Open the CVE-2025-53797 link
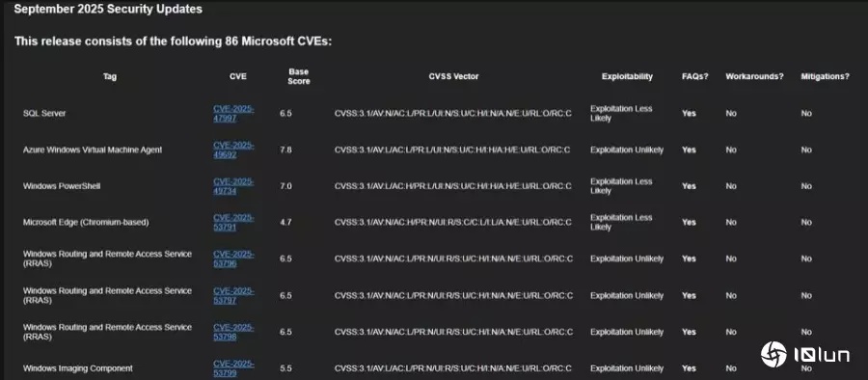This screenshot has height=380, width=868. pyautogui.click(x=233, y=296)
